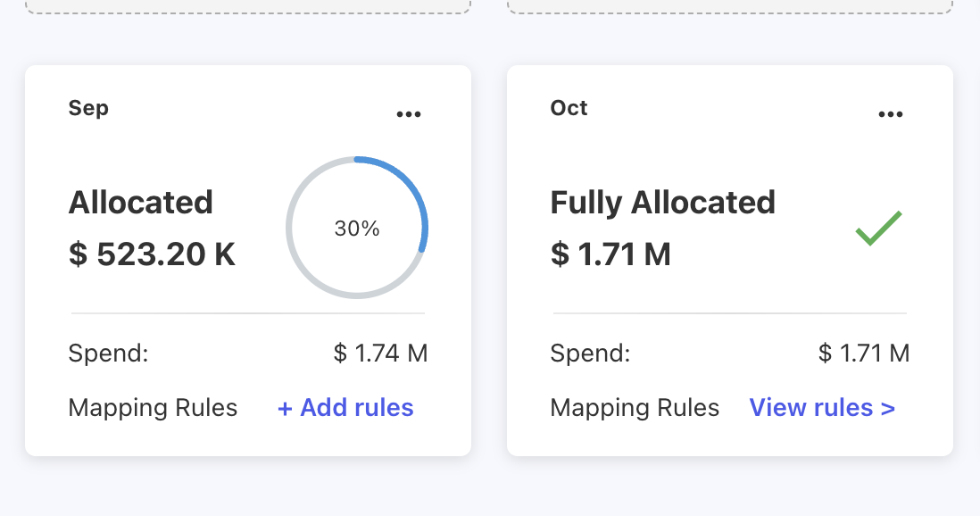
Task: Click the 30% progress ring
Action: [357, 228]
